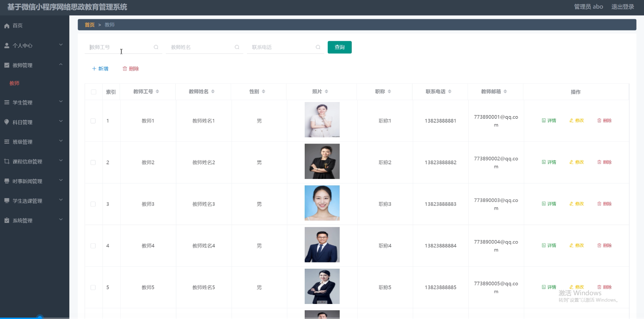Click 修改 for 教师4
Viewport: 644px width, 319px height.
(577, 245)
